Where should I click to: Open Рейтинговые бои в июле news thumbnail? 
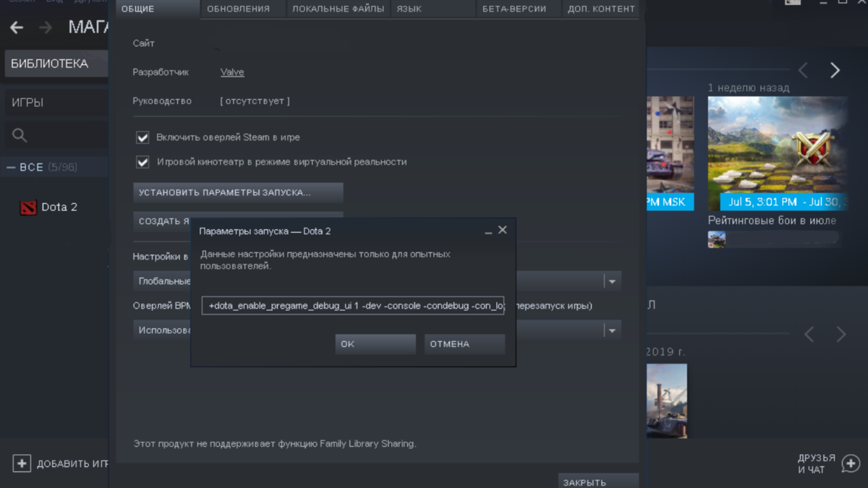click(778, 154)
